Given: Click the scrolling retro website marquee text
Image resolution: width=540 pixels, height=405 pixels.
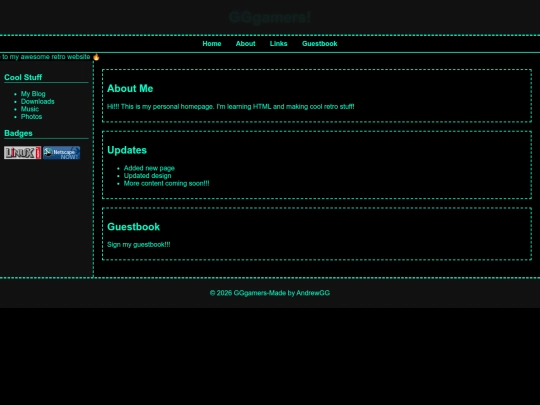Looking at the screenshot, I should click(45, 57).
